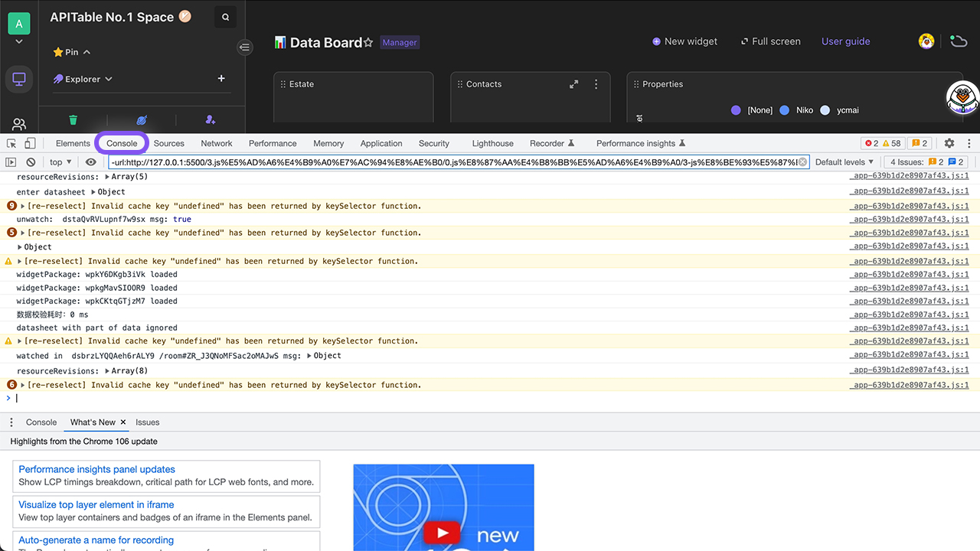
Task: Star the Data Board as favorite
Action: [x=368, y=43]
